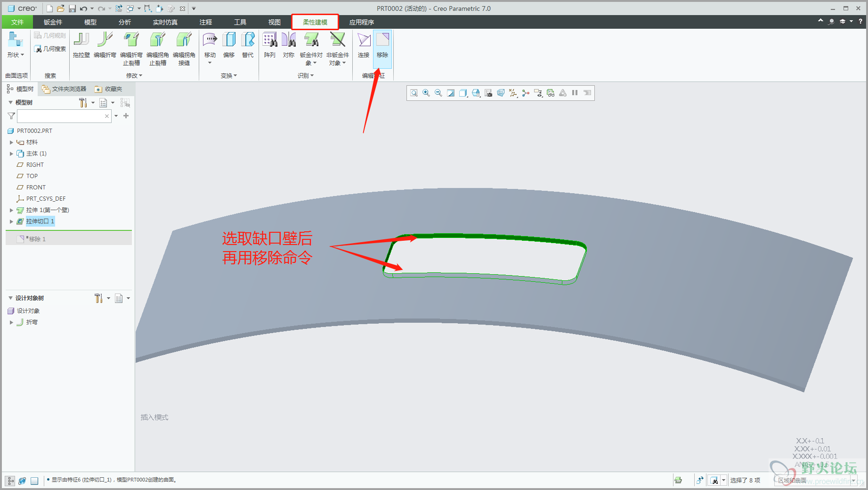This screenshot has width=868, height=490.
Task: Toggle appearance eye-view icon in graphics toolbar
Action: coord(550,93)
